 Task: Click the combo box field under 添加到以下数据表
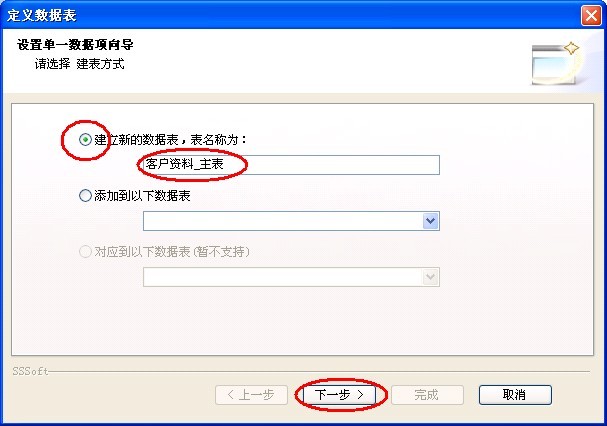pos(291,221)
